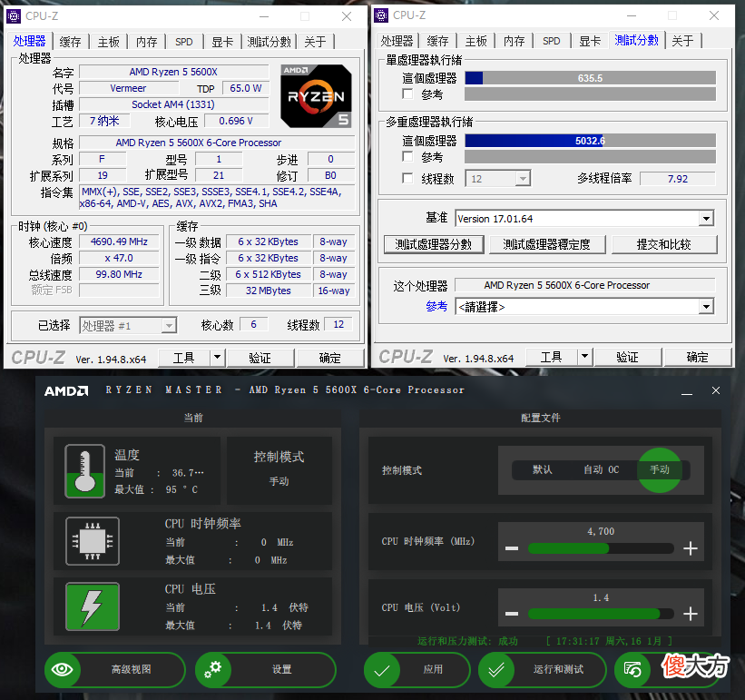Click the CPU voltage lightning bolt icon
This screenshot has height=700, width=745.
click(x=93, y=606)
